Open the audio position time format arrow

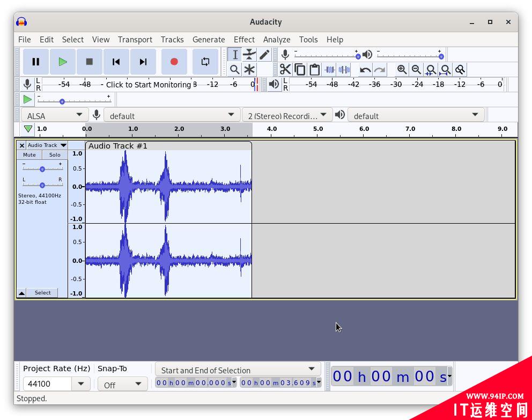[449, 376]
